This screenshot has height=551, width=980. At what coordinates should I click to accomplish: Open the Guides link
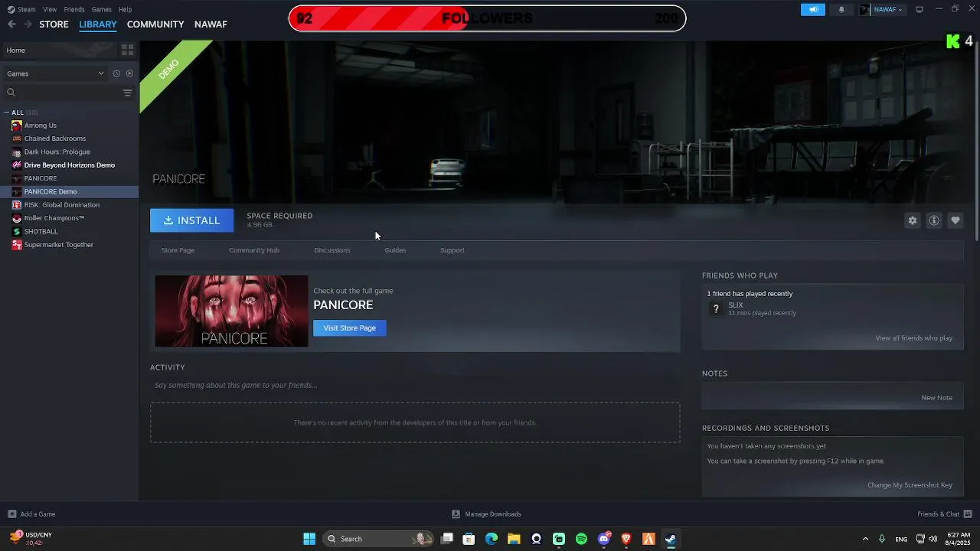395,250
